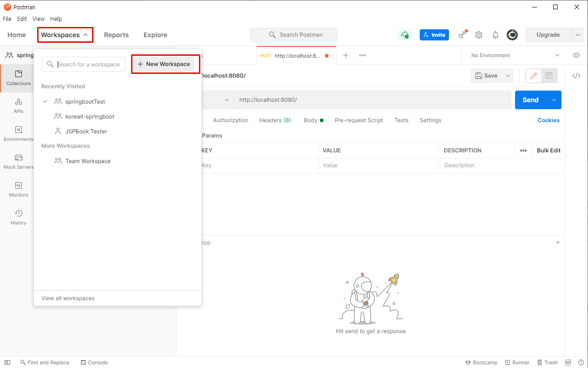The height and width of the screenshot is (368, 588).
Task: Switch to the pencil build mode icon
Action: click(x=534, y=76)
